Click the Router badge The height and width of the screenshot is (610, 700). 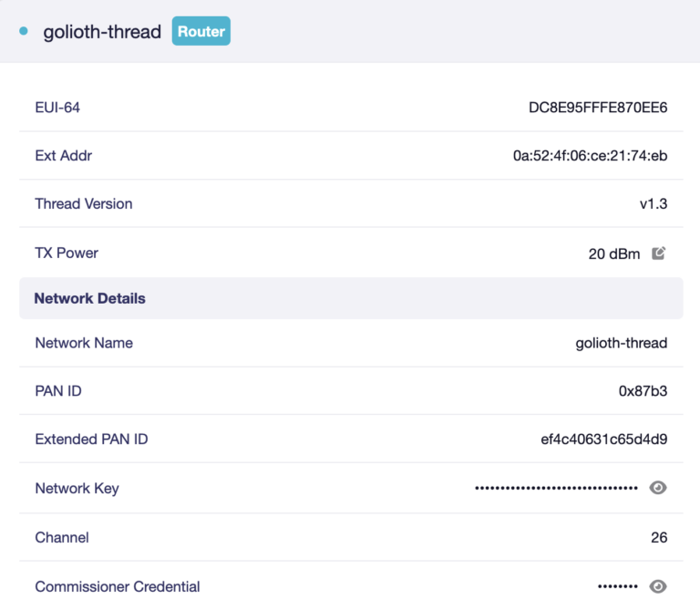click(x=201, y=31)
